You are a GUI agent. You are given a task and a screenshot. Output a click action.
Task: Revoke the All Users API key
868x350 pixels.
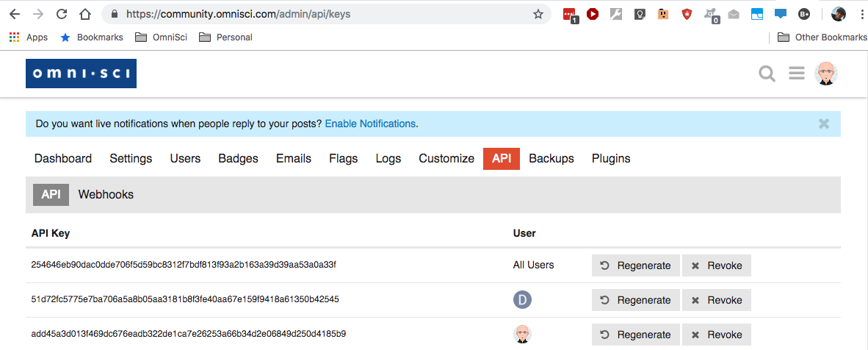(716, 265)
